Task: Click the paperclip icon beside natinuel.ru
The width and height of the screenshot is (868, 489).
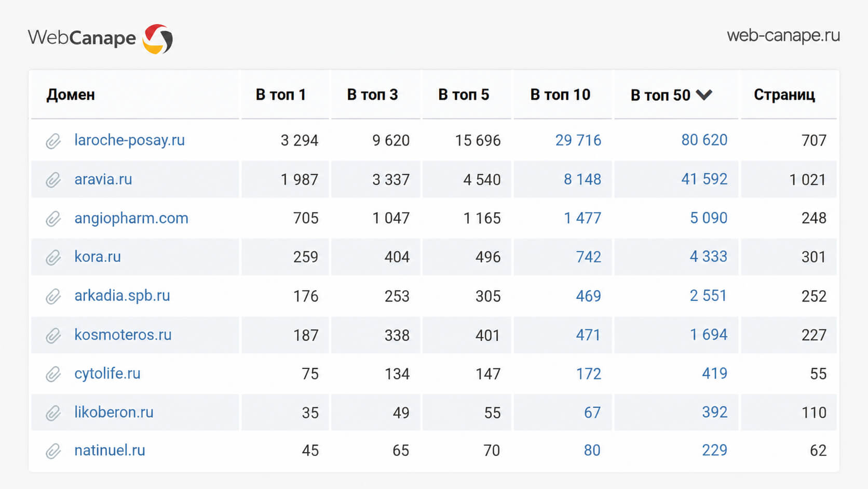Action: [53, 451]
